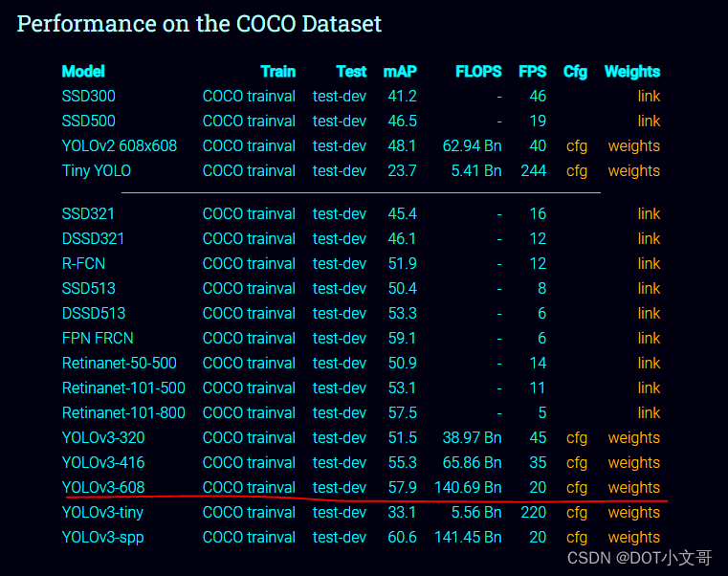Open the DSSD321 link
Viewport: 728px width, 576px height.
click(649, 239)
